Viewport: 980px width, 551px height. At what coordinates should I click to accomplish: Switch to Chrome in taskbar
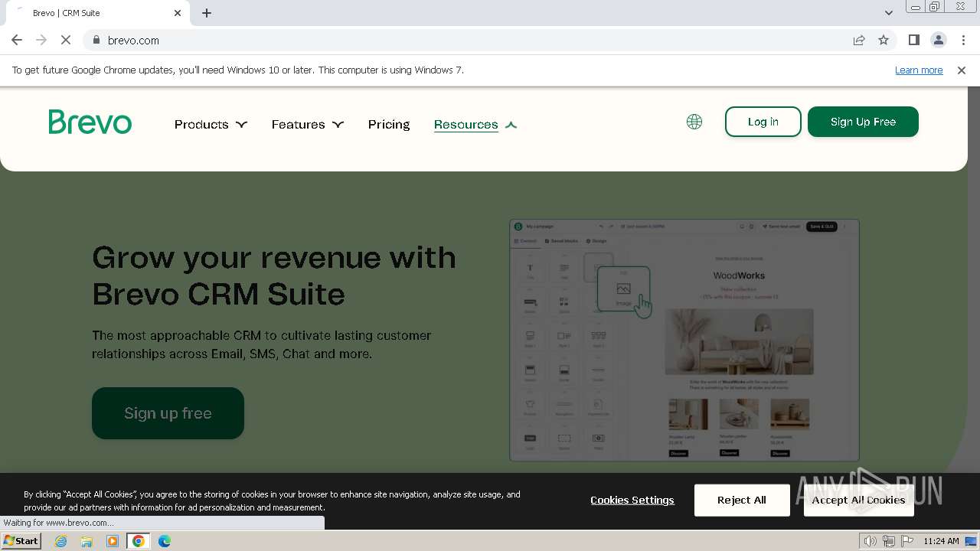[x=139, y=541]
